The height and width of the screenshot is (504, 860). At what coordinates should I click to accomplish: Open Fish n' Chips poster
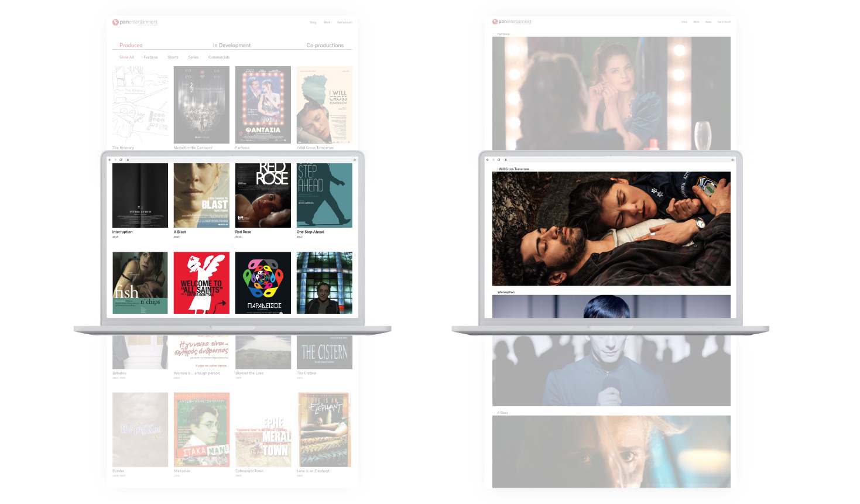(x=140, y=283)
